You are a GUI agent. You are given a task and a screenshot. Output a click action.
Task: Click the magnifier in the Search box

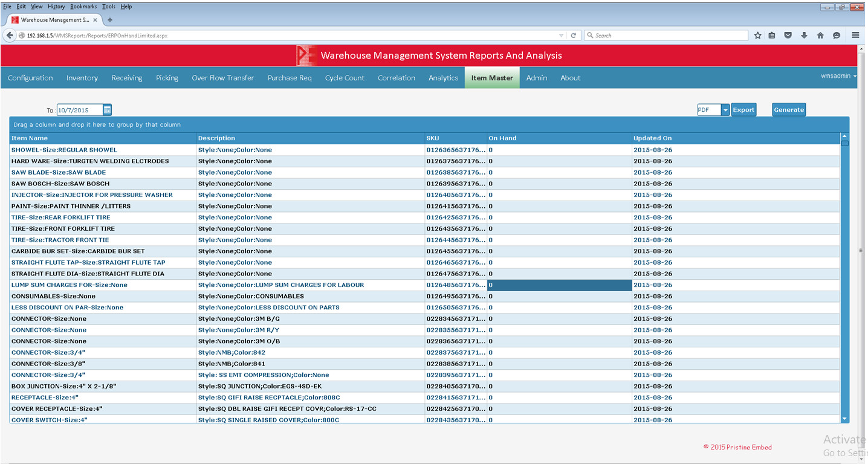click(591, 36)
